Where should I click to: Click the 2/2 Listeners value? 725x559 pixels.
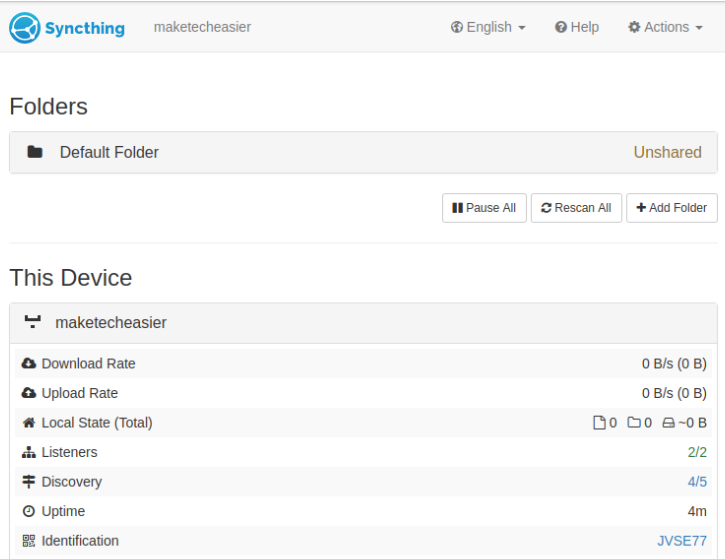point(697,452)
